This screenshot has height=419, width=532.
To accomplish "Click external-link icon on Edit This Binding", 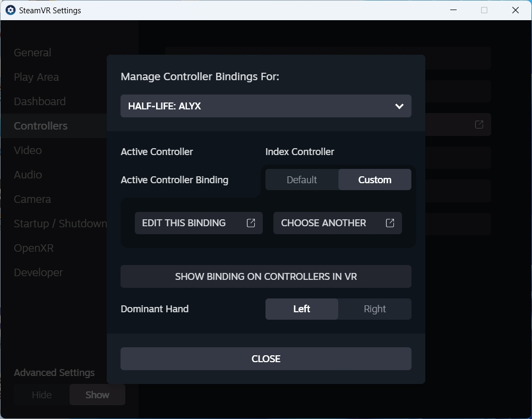I will tap(251, 223).
